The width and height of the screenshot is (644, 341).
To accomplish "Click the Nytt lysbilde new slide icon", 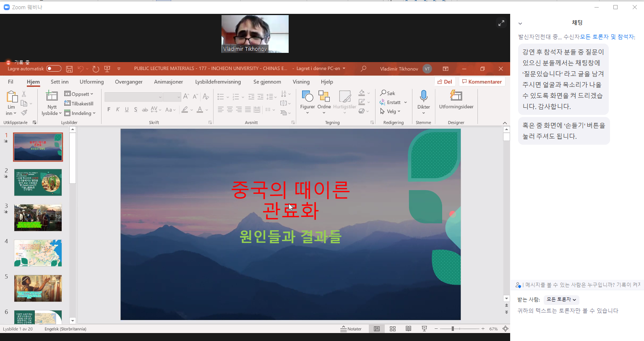I will (x=52, y=96).
